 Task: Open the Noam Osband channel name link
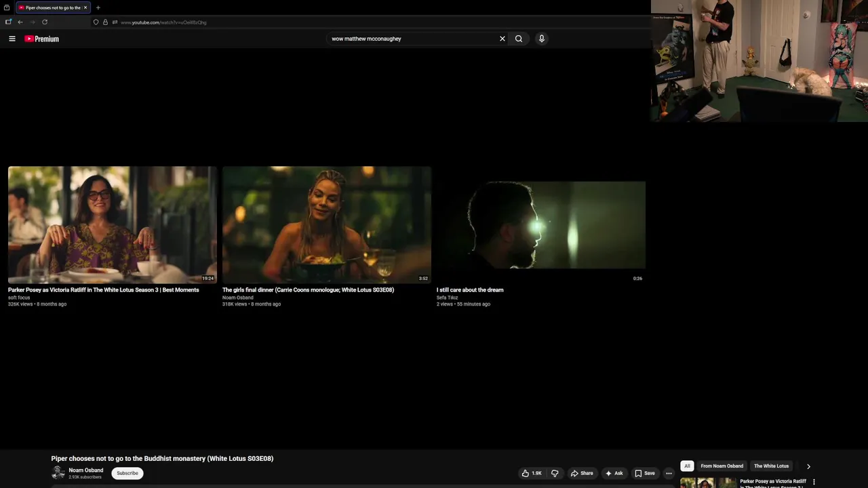pos(86,470)
